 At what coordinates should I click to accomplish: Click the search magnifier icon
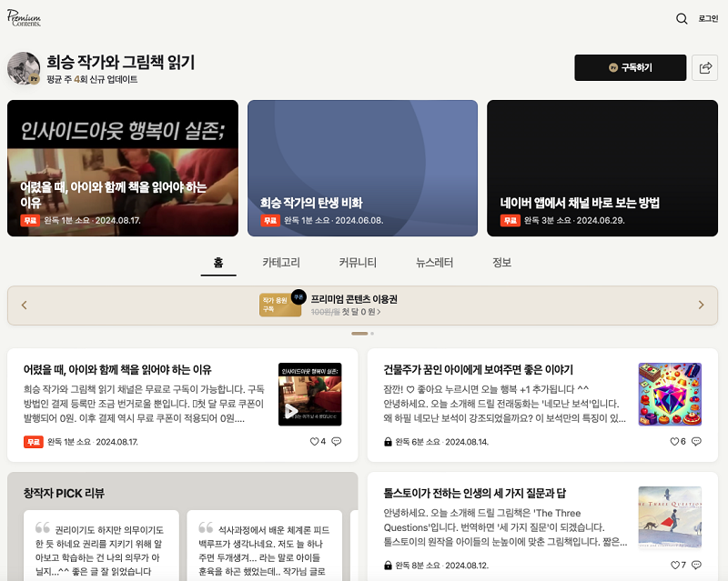(x=682, y=19)
